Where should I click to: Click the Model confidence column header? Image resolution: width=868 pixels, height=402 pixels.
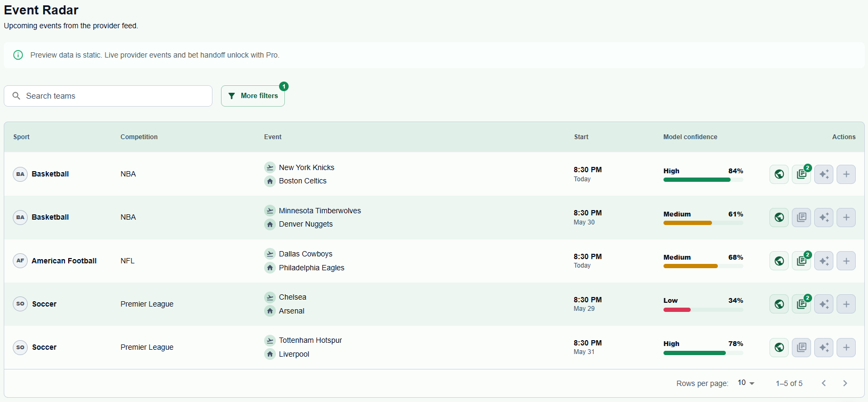pos(690,137)
